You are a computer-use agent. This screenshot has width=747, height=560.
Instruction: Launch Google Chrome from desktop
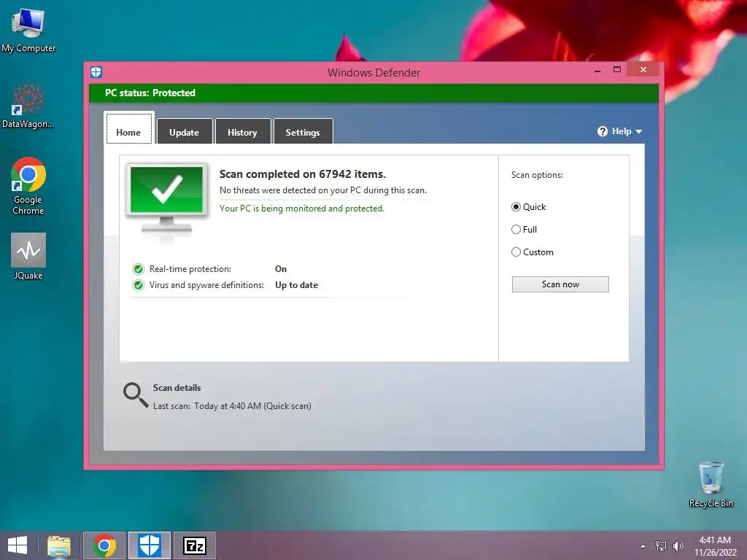pos(28,186)
